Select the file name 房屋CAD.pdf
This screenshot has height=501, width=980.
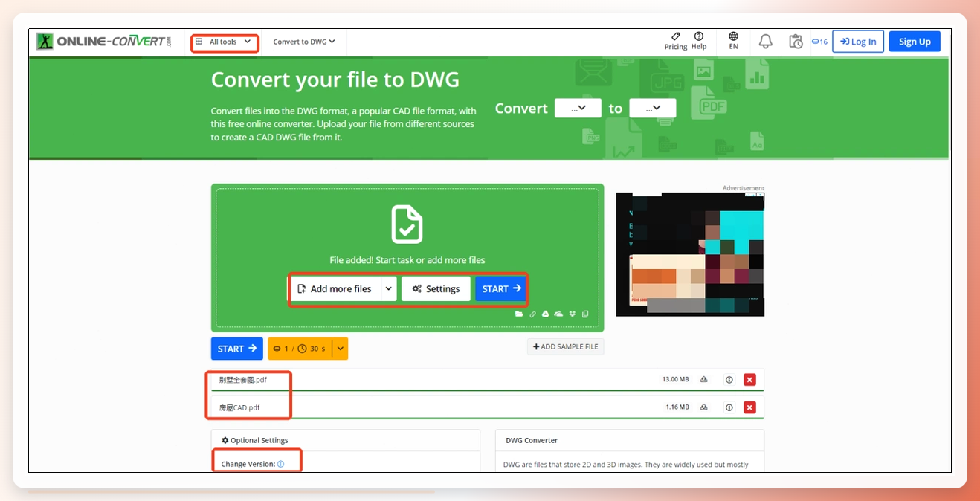[x=239, y=407]
